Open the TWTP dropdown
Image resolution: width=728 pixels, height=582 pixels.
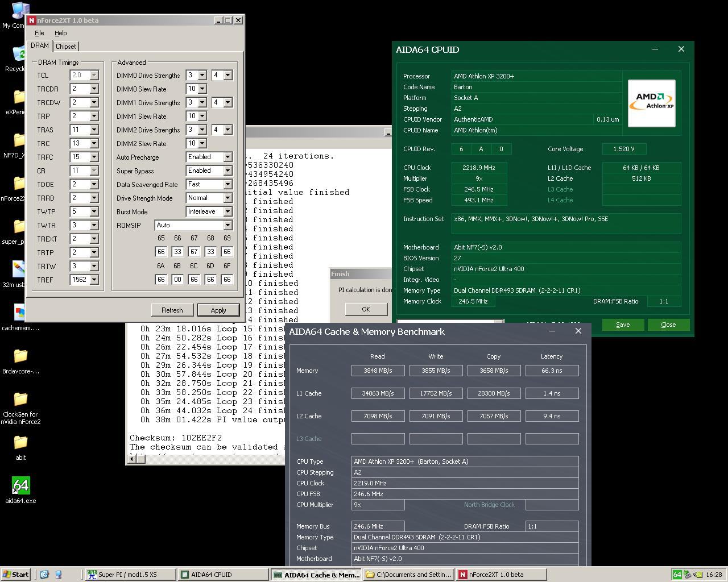[94, 211]
